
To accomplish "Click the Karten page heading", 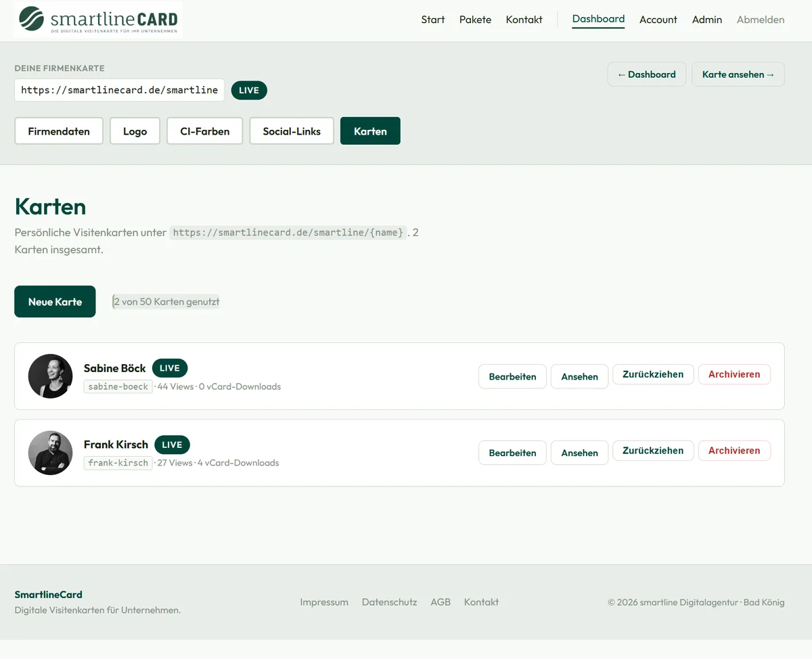I will (50, 206).
